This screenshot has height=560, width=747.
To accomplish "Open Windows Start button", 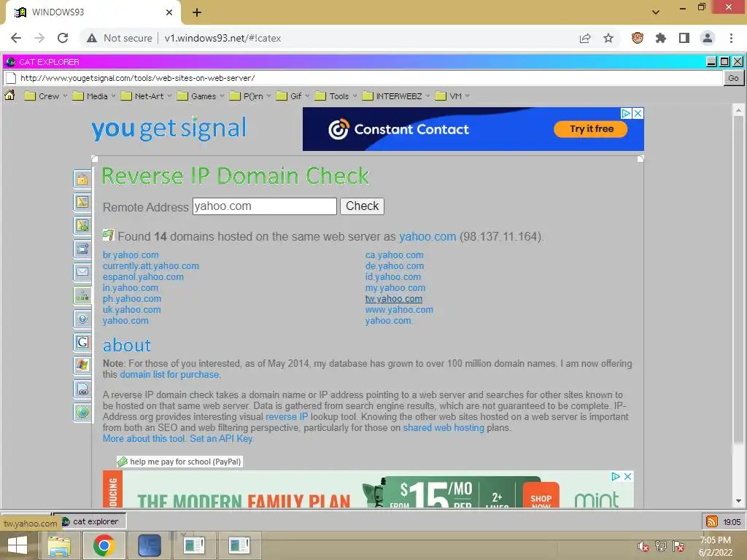I will (18, 545).
